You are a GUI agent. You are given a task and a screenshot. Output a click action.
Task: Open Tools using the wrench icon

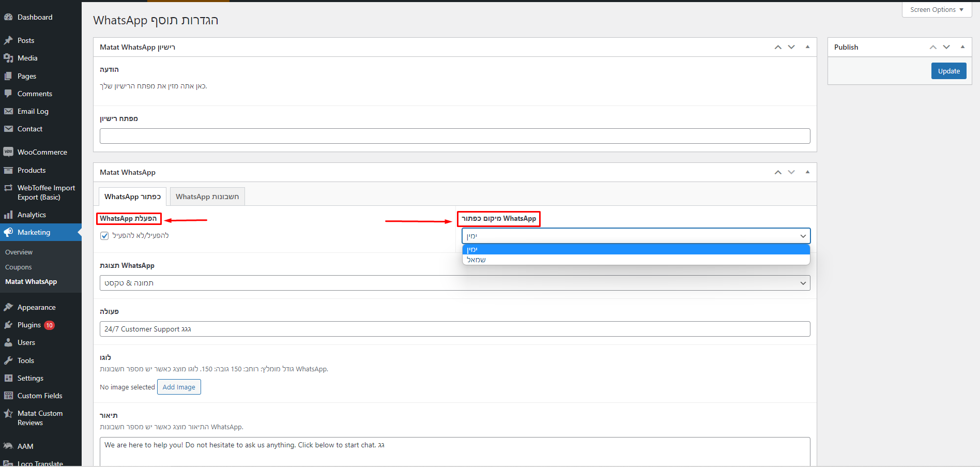pos(8,360)
